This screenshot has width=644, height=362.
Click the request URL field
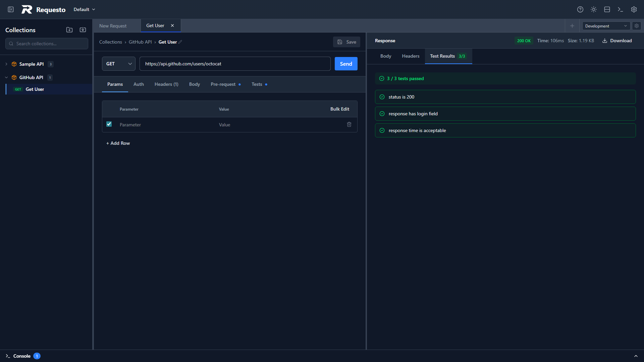point(235,64)
